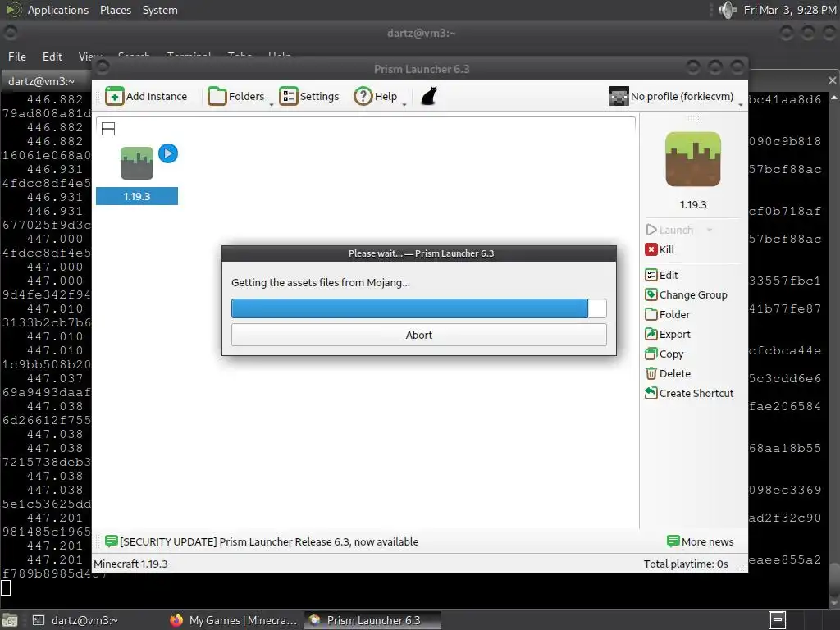
Task: Open the launcher Settings
Action: coord(309,97)
